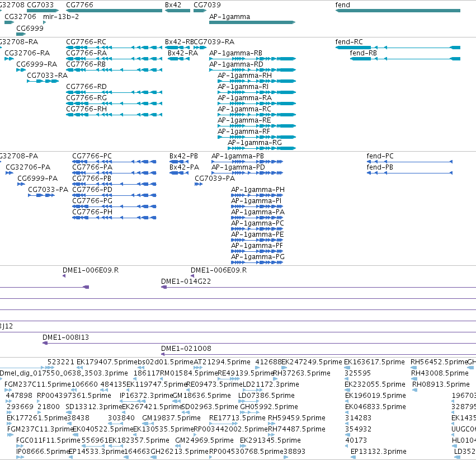This screenshot has height=460, width=476.
Task: Click EST IP08666.5prime label
Action: (x=43, y=452)
